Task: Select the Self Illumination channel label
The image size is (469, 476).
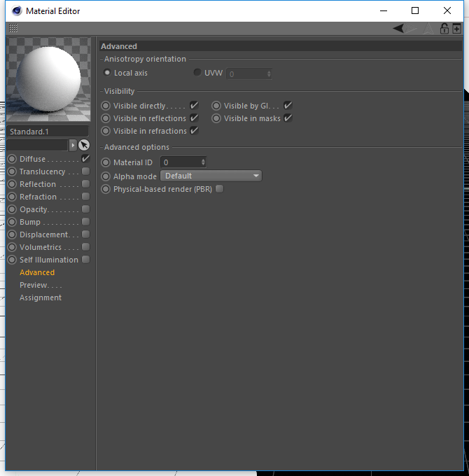Action: 49,260
